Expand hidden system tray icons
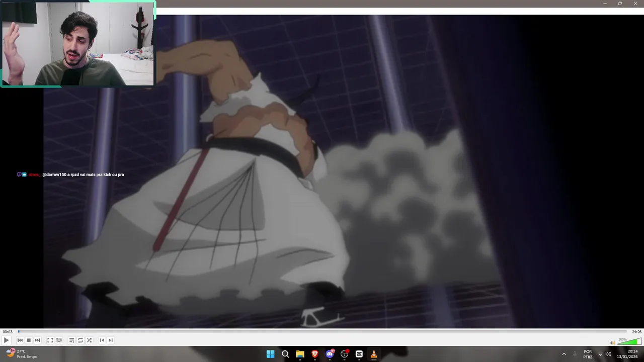Viewport: 644px width, 362px height. click(564, 354)
